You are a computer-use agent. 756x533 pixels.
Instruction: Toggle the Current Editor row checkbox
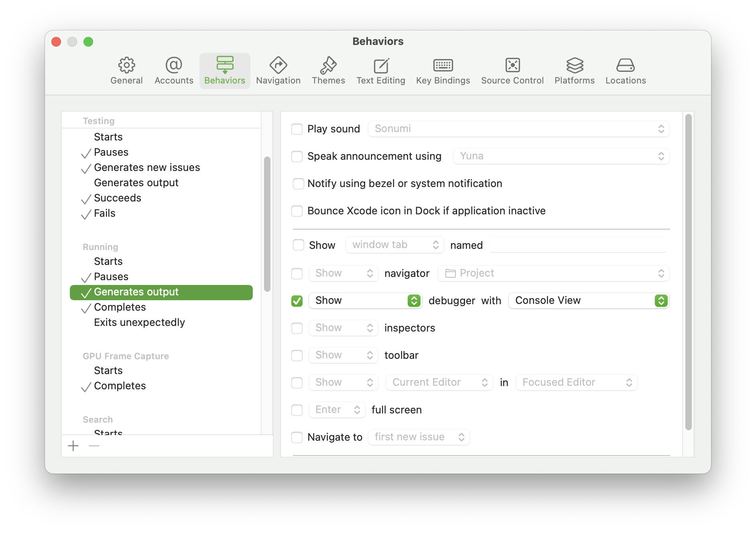pyautogui.click(x=297, y=383)
